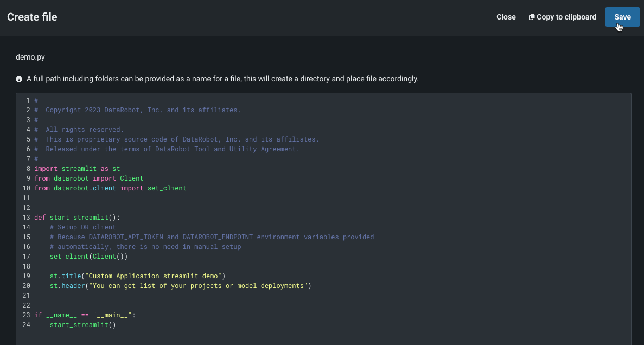Viewport: 644px width, 345px height.
Task: Click the '# Setup DR client' comment
Action: pos(82,227)
